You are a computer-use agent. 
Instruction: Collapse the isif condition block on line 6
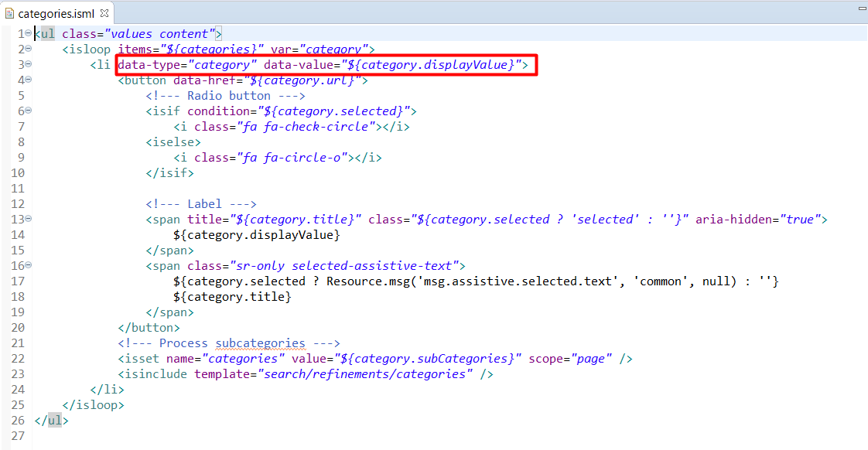tap(28, 111)
